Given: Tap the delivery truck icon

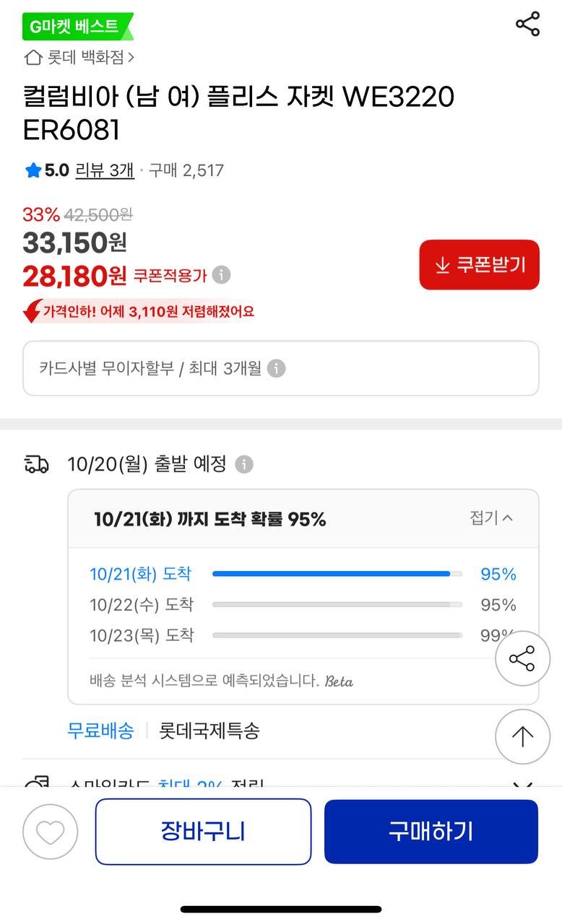Looking at the screenshot, I should click(x=37, y=464).
